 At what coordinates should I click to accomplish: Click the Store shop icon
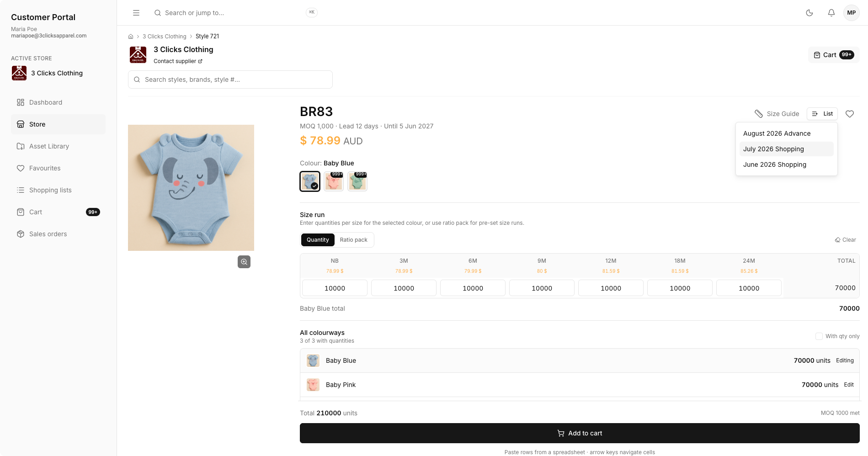click(x=21, y=124)
